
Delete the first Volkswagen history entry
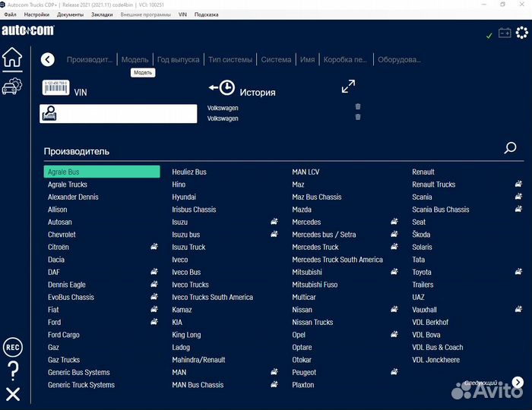(x=358, y=107)
